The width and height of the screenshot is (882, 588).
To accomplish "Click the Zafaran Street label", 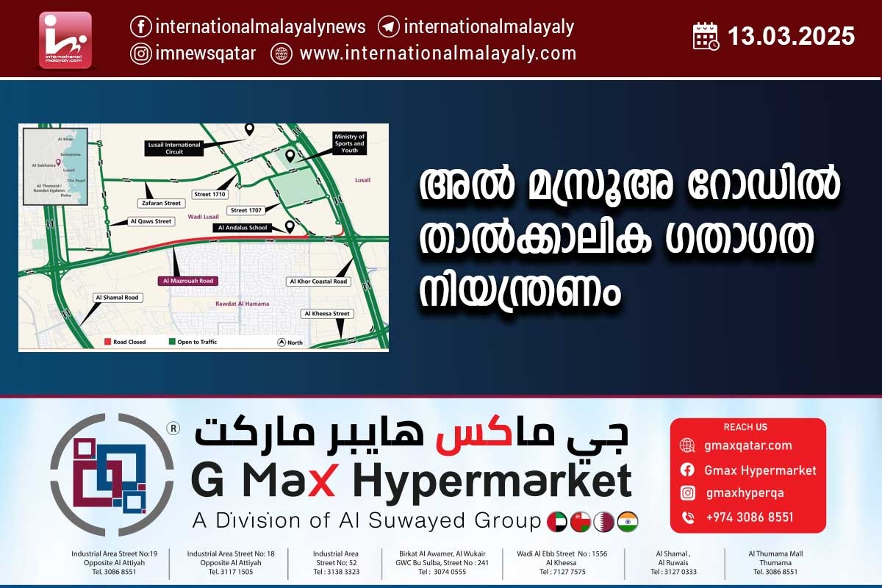I will click(162, 203).
